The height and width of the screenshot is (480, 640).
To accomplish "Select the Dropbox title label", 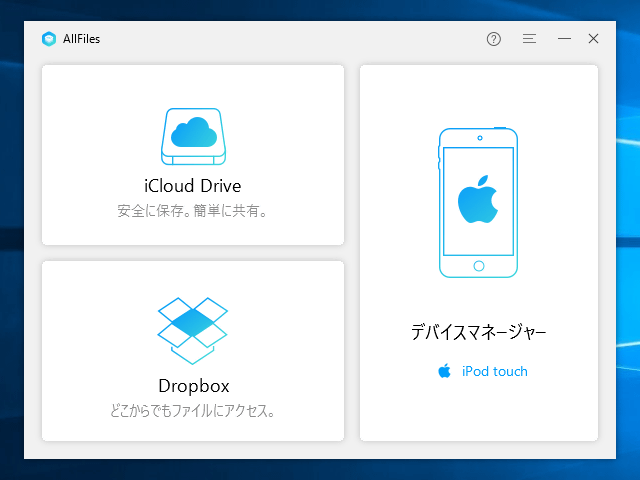I will click(194, 386).
